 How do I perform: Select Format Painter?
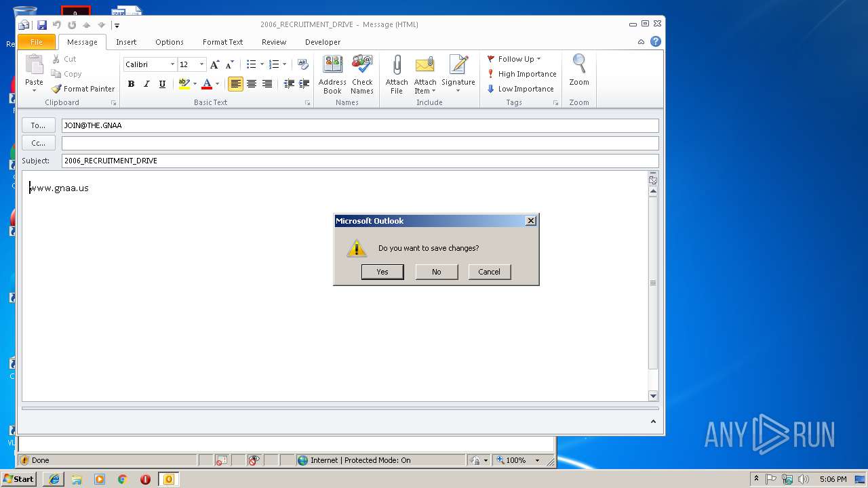pyautogui.click(x=83, y=89)
